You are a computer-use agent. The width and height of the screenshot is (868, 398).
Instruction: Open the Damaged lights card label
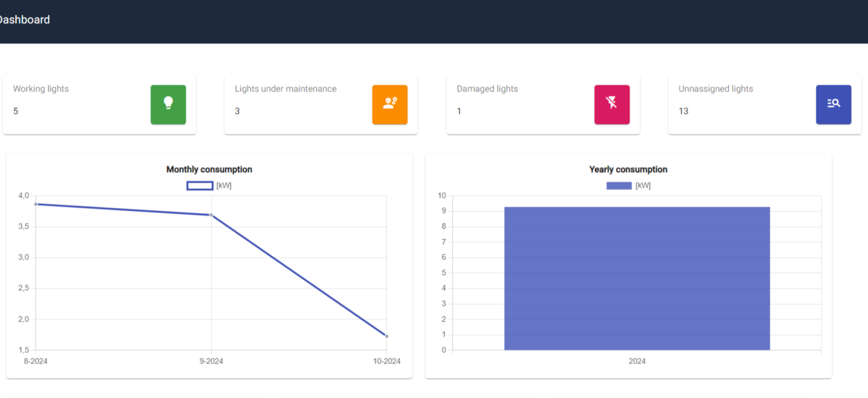coord(487,89)
